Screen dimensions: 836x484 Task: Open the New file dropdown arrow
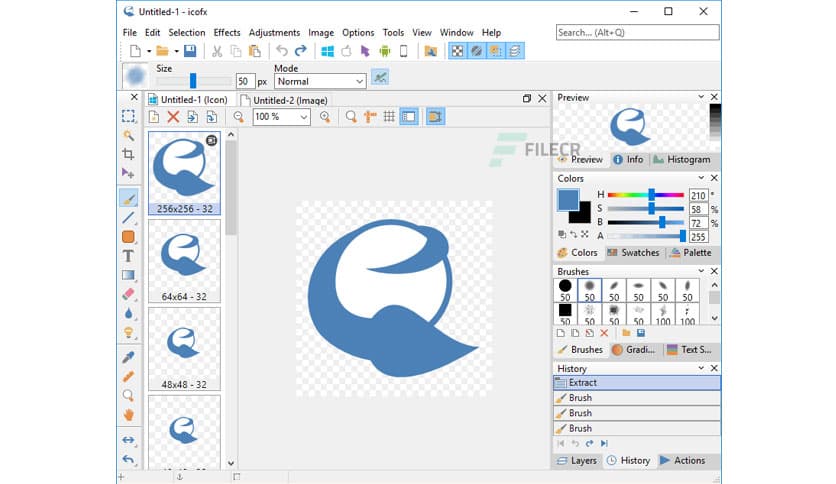point(148,51)
